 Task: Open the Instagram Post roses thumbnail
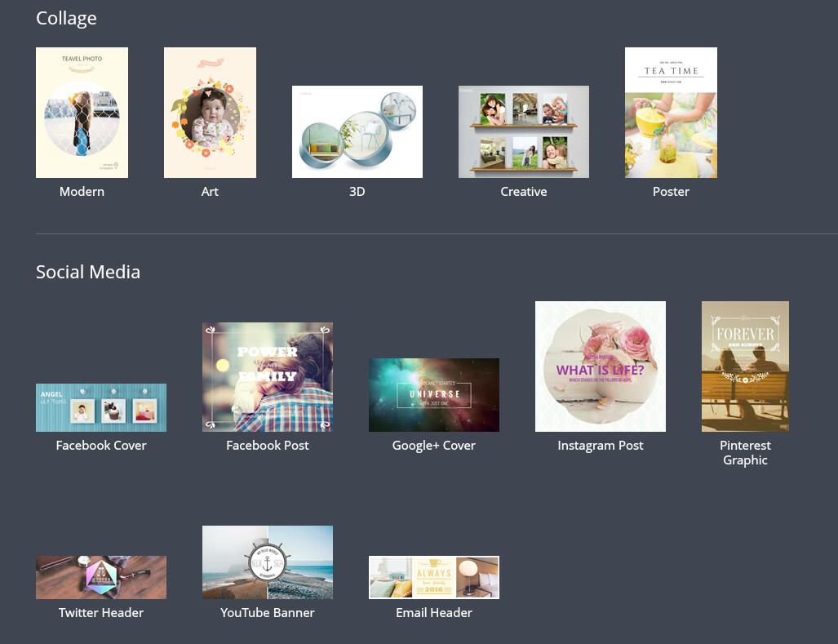(x=601, y=366)
